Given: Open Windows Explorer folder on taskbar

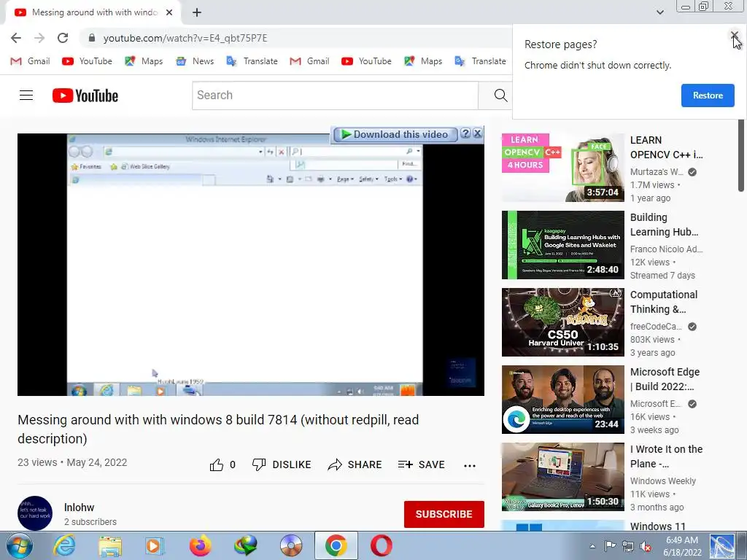Looking at the screenshot, I should point(110,545).
